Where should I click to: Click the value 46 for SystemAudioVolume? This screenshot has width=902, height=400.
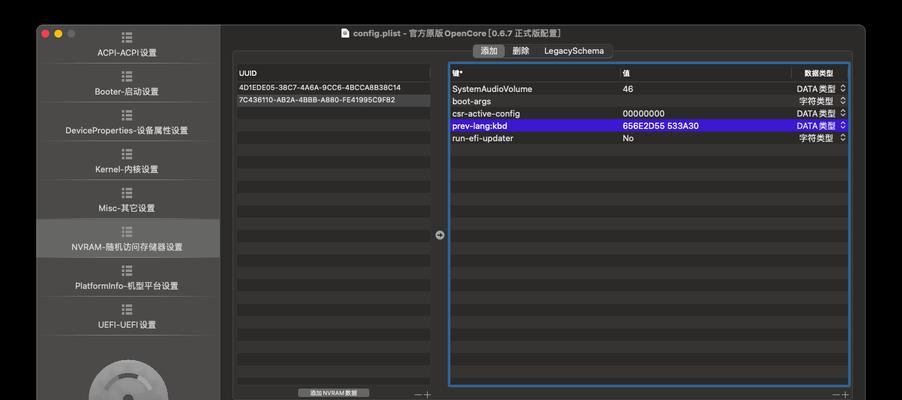pos(628,89)
